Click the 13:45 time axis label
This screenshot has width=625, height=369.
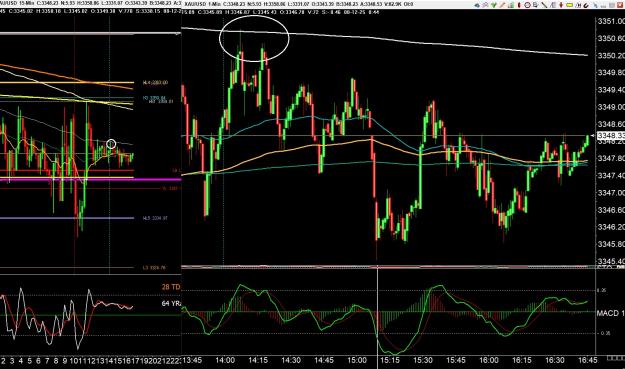(x=192, y=360)
